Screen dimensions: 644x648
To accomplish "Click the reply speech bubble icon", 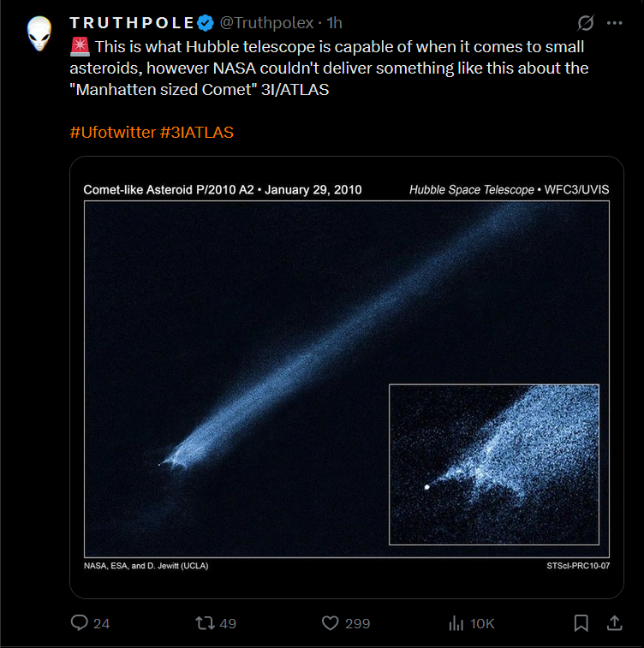I will coord(80,623).
